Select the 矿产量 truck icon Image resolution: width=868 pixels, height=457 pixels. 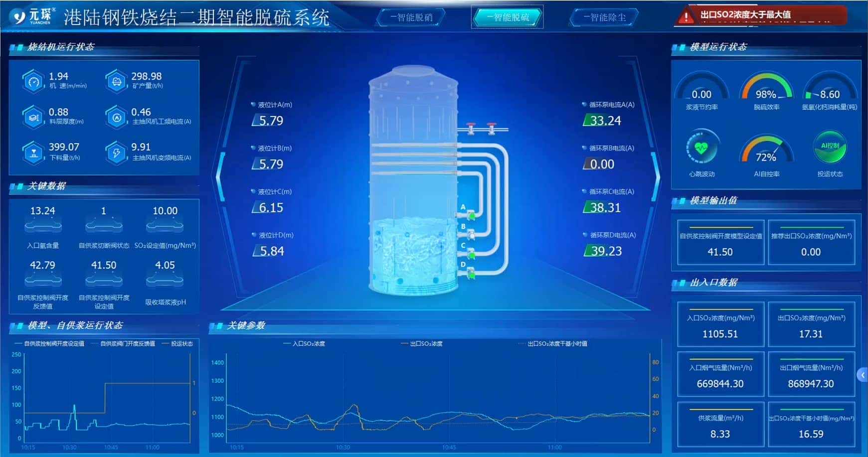pyautogui.click(x=116, y=81)
